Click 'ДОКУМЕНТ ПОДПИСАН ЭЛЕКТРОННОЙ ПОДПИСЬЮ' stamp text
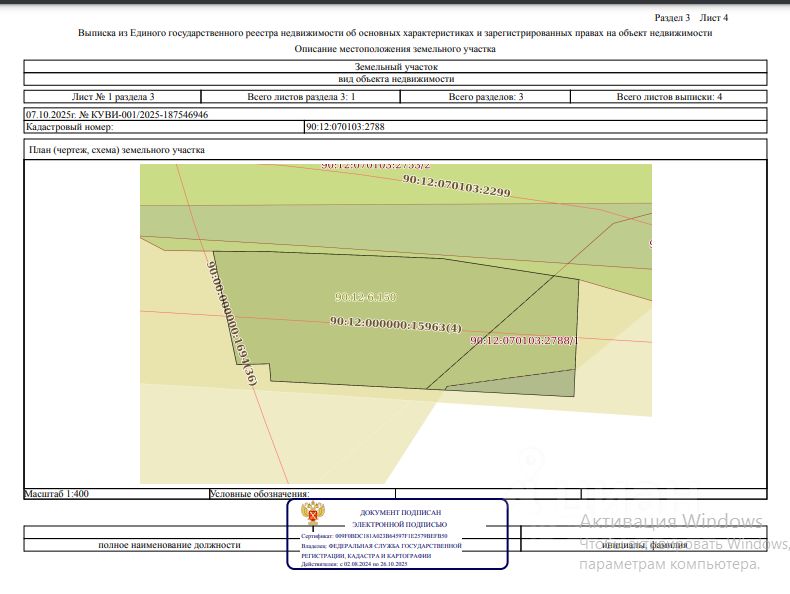The height and width of the screenshot is (594, 790). point(400,518)
